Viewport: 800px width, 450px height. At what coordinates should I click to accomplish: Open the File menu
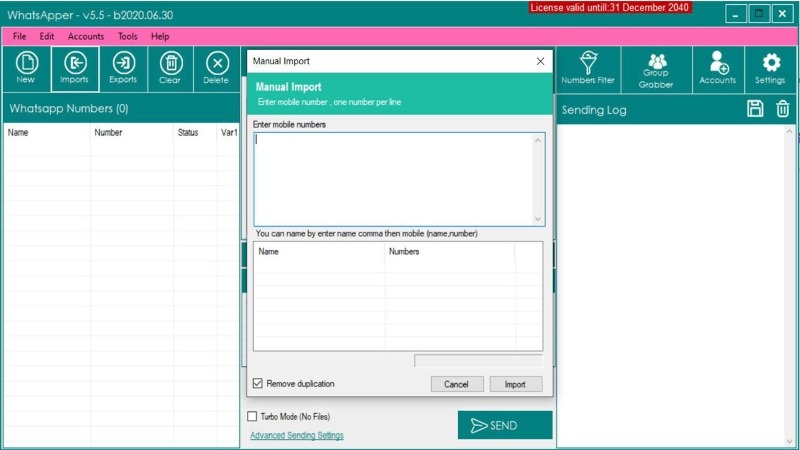tap(20, 36)
